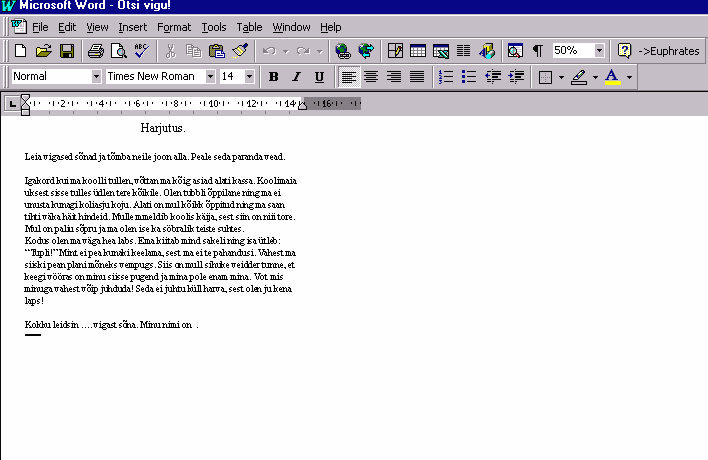The width and height of the screenshot is (708, 460).
Task: Click the Insert Table icon
Action: [417, 50]
